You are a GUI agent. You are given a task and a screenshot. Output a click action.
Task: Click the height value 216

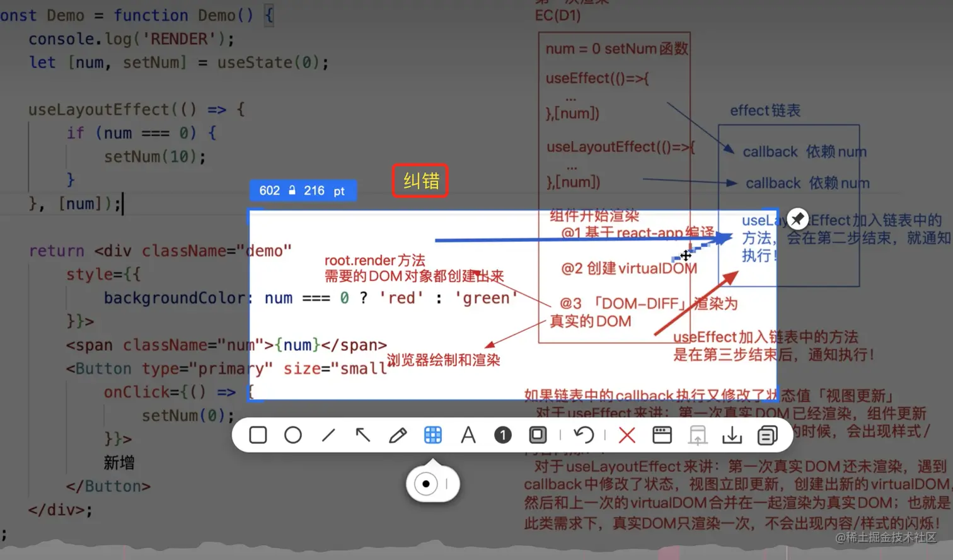tap(314, 191)
